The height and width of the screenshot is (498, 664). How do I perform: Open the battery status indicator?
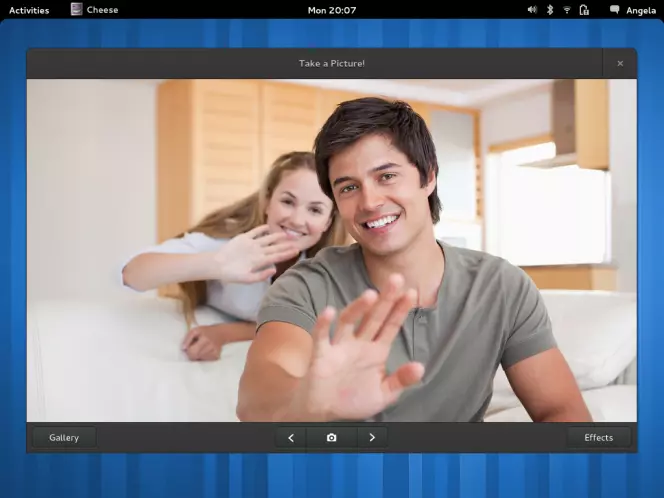pos(584,10)
